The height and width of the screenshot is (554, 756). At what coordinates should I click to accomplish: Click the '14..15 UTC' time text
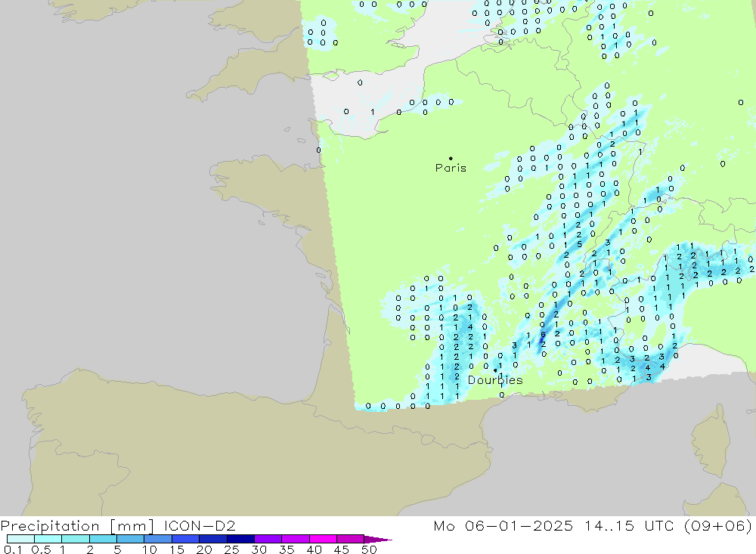629,525
